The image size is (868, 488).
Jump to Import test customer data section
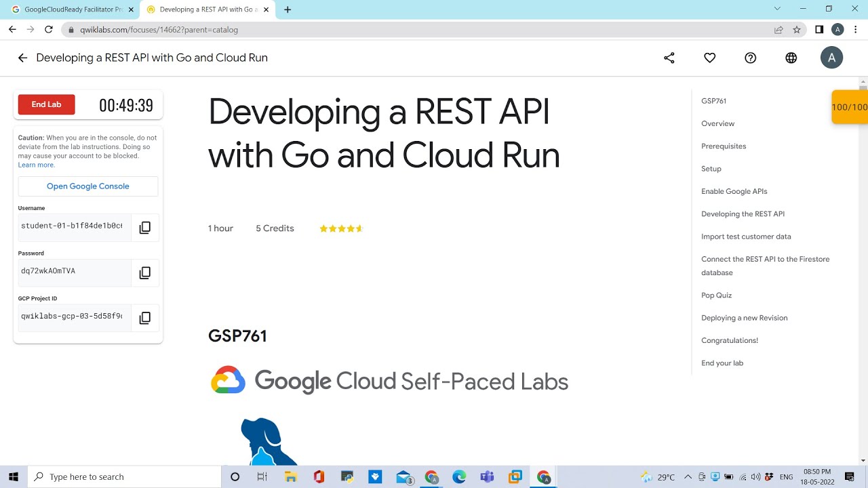(x=746, y=237)
